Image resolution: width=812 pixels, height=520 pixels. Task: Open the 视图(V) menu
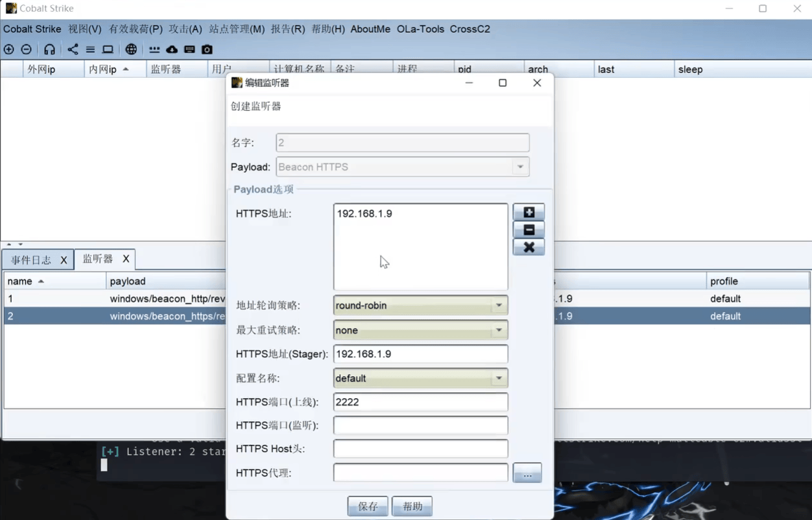[85, 29]
